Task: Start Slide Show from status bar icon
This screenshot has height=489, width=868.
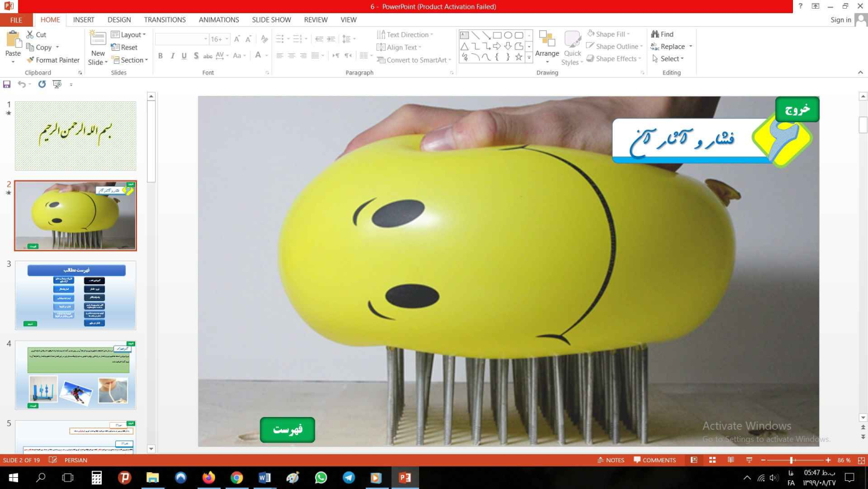Action: [749, 460]
